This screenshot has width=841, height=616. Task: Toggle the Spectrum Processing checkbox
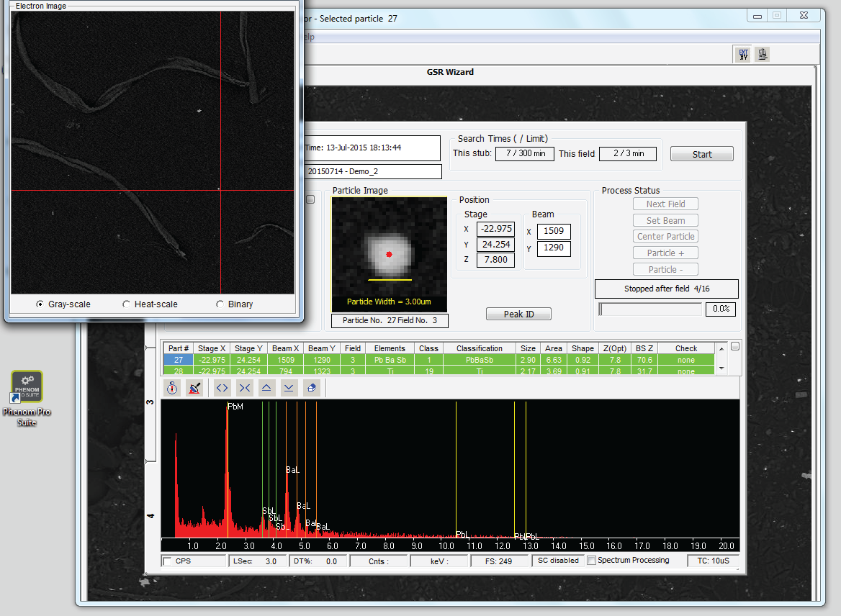click(591, 561)
